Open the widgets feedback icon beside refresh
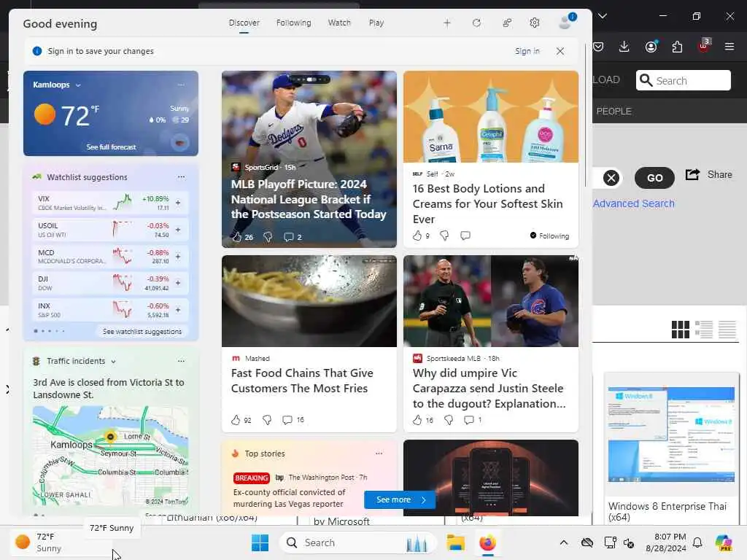Viewport: 747px width, 560px height. pos(507,23)
